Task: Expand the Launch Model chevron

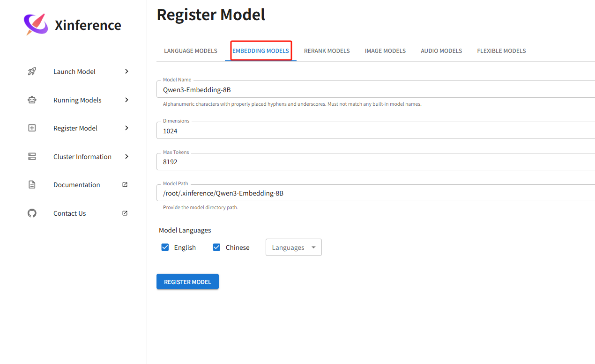Action: 126,71
